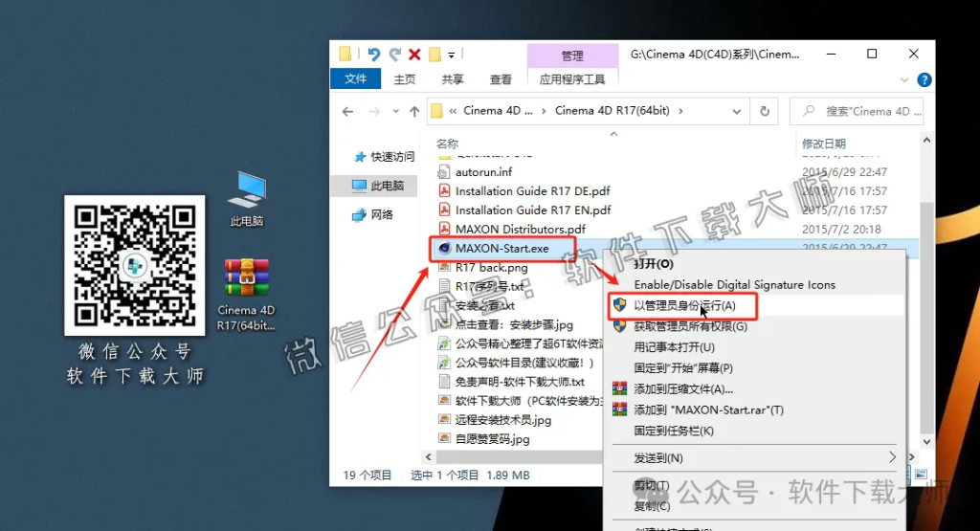Choose 添加到 "MAXON-Start.rar"(T)
The height and width of the screenshot is (531, 980).
pyautogui.click(x=708, y=409)
